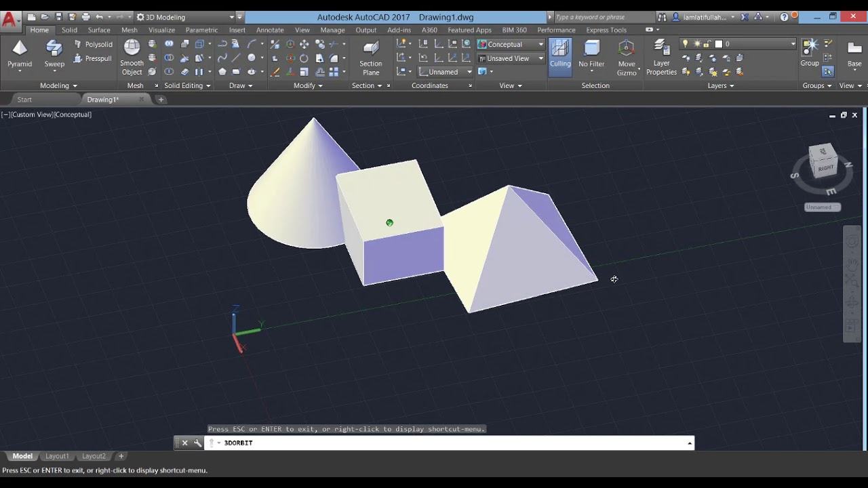The image size is (868, 488).
Task: Choose the Sweep tool
Action: pyautogui.click(x=54, y=54)
